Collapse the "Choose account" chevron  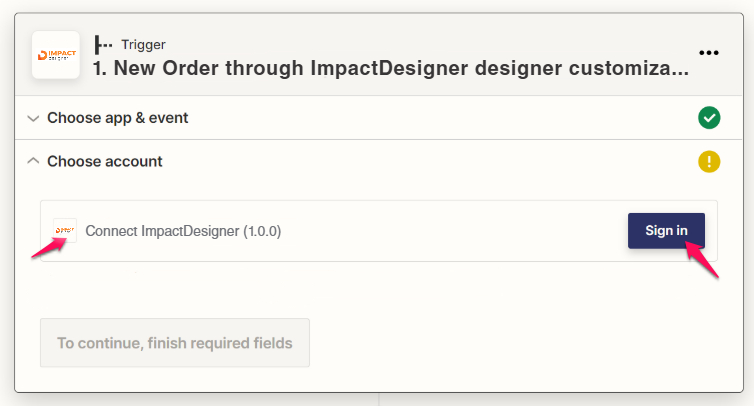tap(33, 161)
